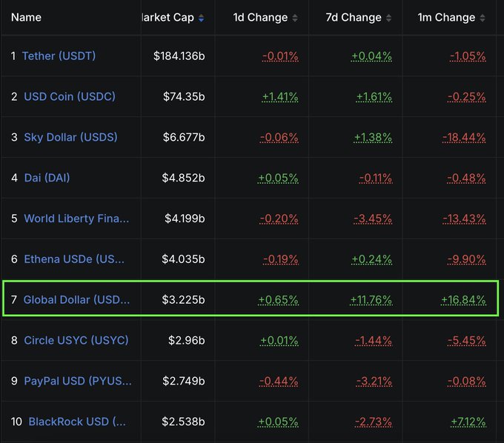Select market cap value $6.677b
504x443 pixels.
tap(184, 137)
